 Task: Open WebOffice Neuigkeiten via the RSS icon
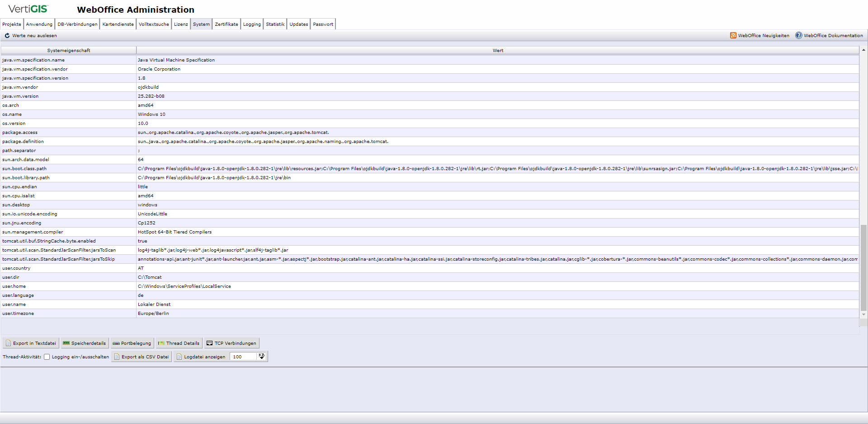click(x=733, y=35)
